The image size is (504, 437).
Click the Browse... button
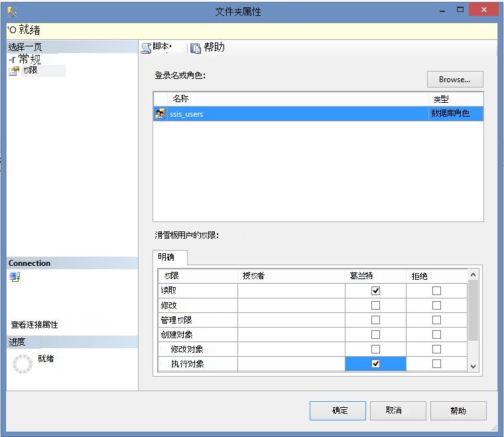tap(455, 80)
